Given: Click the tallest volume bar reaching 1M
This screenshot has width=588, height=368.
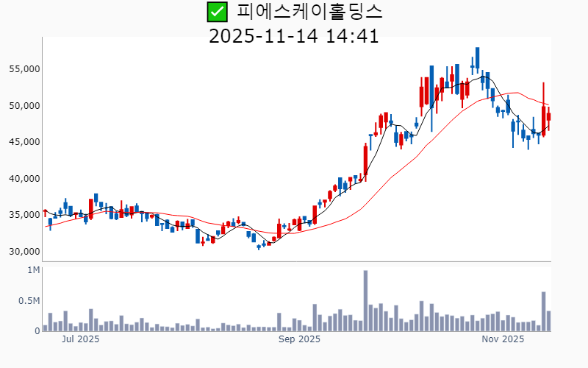Looking at the screenshot, I should pos(365,301).
